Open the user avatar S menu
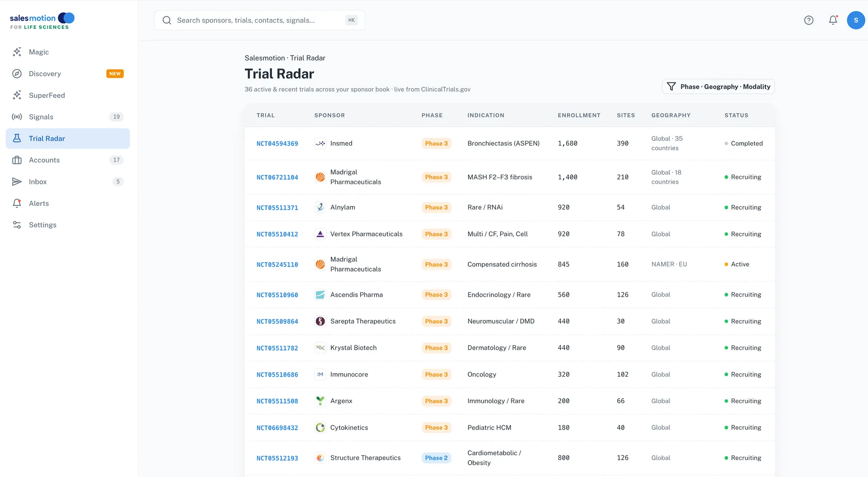 856,20
